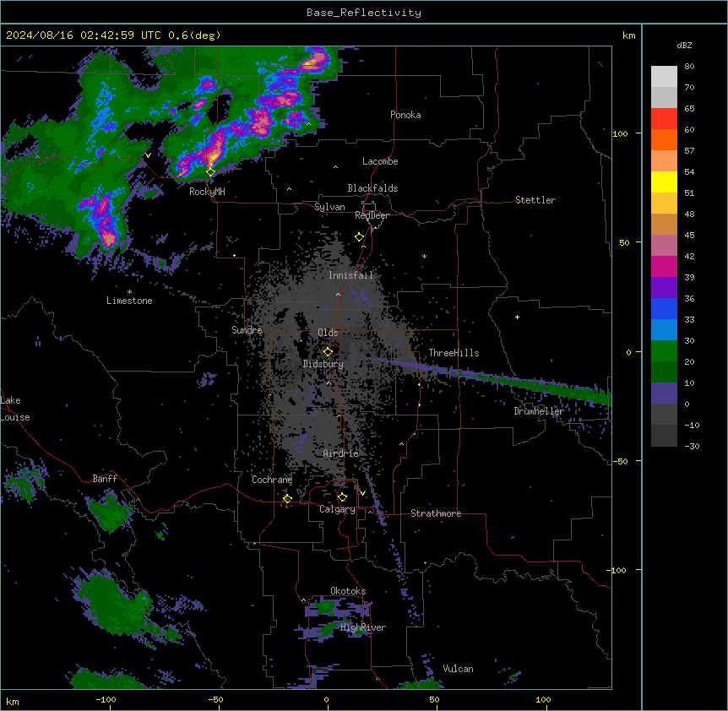
Task: Click the yellow radar marker between Olds and Didsbury
Action: coord(328,352)
